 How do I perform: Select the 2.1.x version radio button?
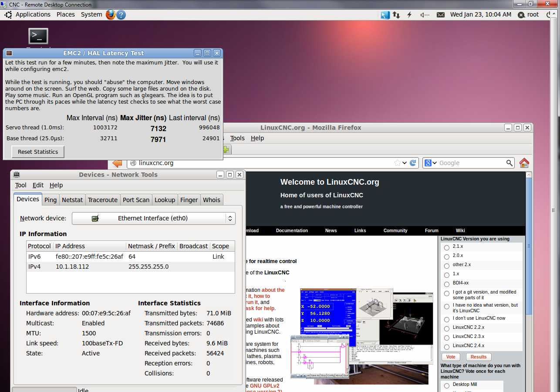(446, 247)
